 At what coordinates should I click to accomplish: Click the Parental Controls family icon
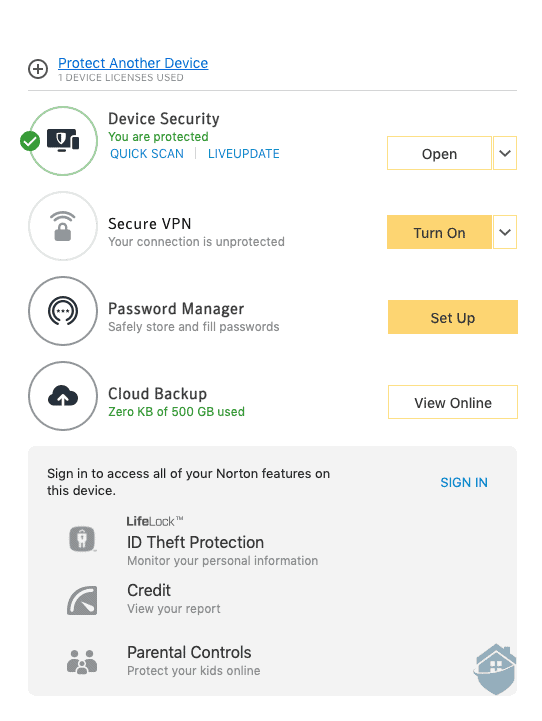[x=82, y=662]
